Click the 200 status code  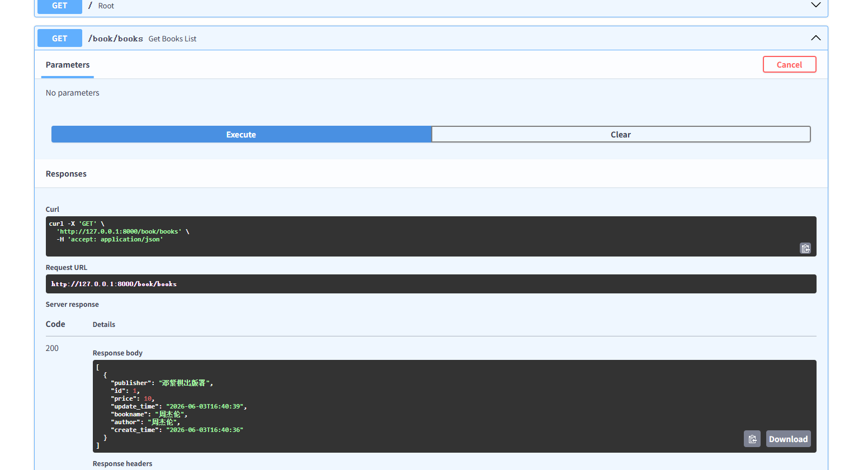(52, 348)
